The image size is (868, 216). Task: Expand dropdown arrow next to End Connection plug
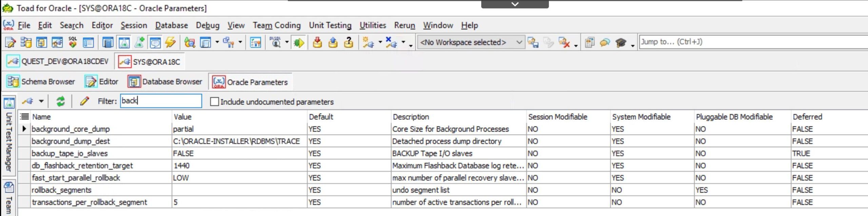tap(403, 42)
